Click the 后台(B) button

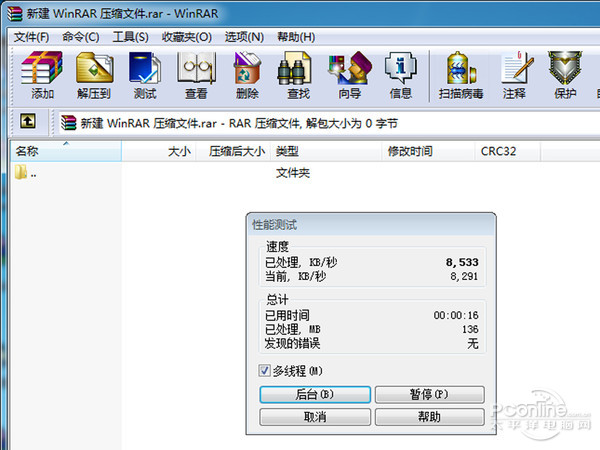click(x=315, y=395)
